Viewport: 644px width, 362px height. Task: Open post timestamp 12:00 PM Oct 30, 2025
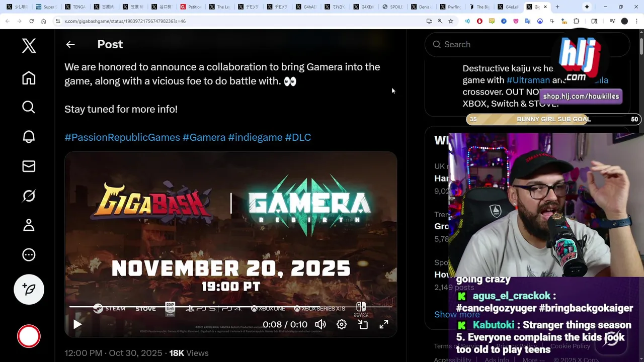[113, 353]
